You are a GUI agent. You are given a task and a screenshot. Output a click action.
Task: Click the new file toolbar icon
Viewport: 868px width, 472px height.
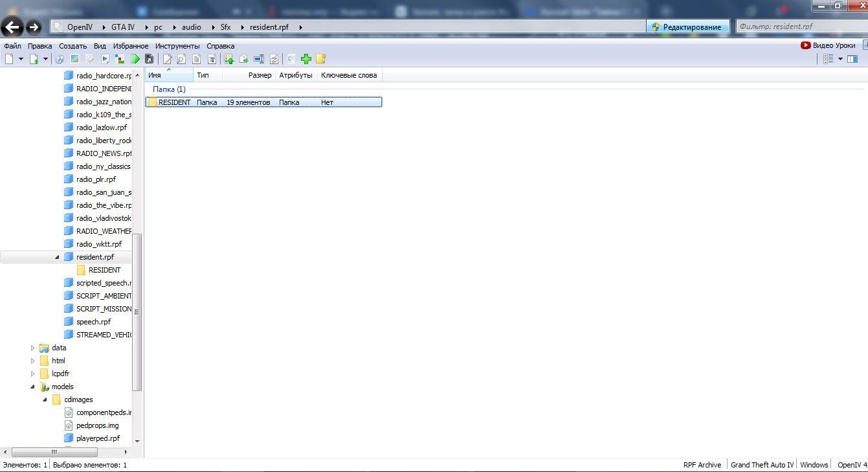coord(9,59)
